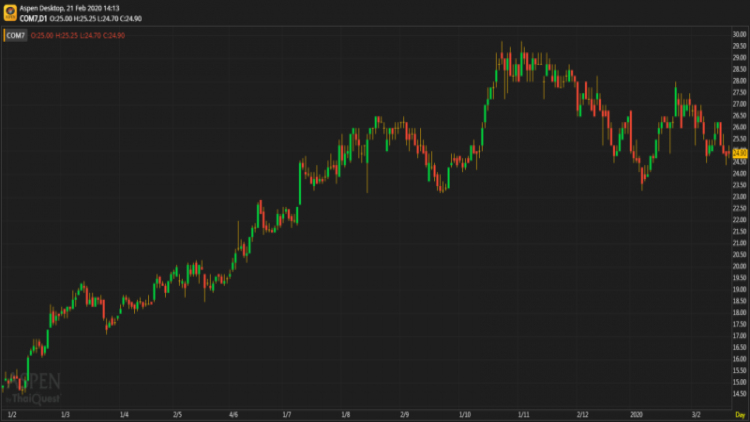
Task: Click the 1/2 date label on the time axis
Action: pyautogui.click(x=12, y=415)
